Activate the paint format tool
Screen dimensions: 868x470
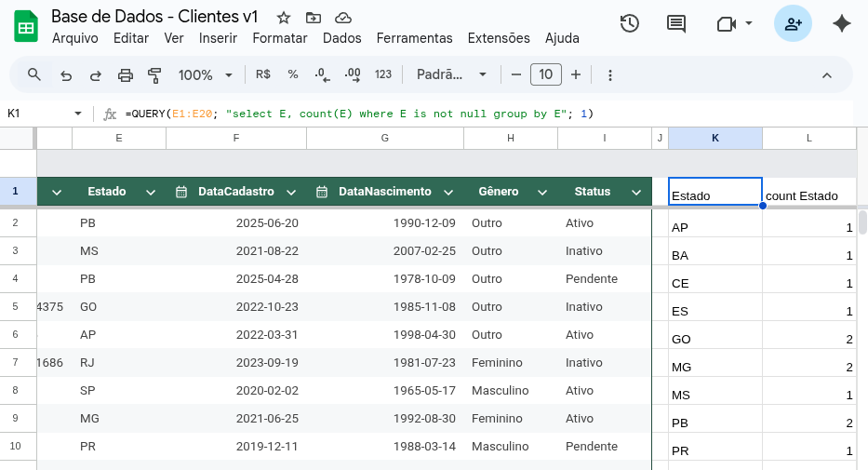[155, 74]
